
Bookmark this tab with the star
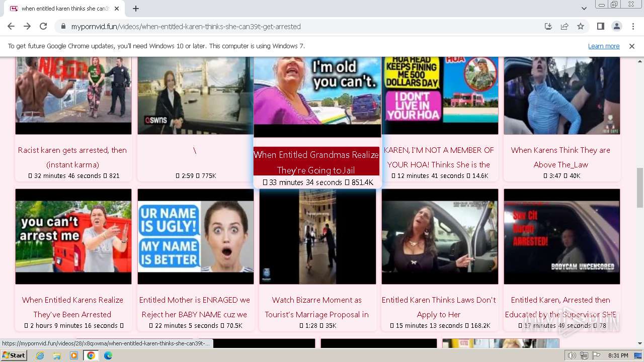(581, 26)
